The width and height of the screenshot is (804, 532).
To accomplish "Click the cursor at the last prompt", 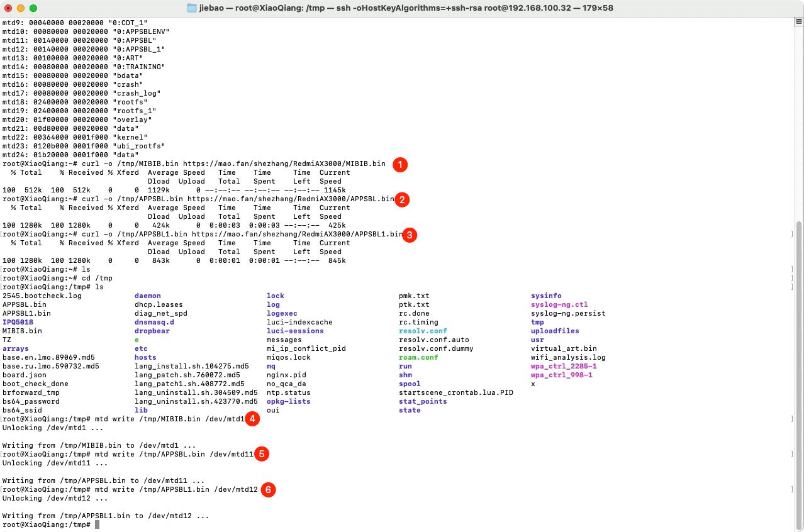I will point(97,524).
